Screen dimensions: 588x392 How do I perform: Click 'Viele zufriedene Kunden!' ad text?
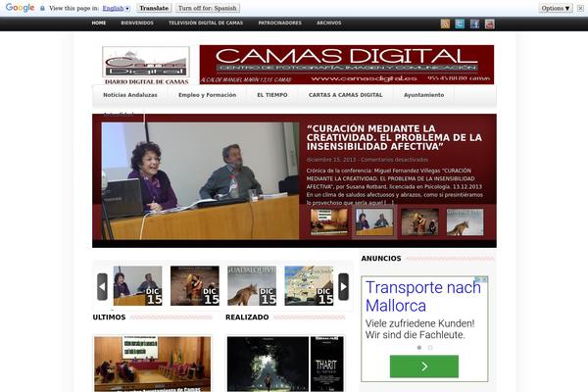pyautogui.click(x=420, y=323)
